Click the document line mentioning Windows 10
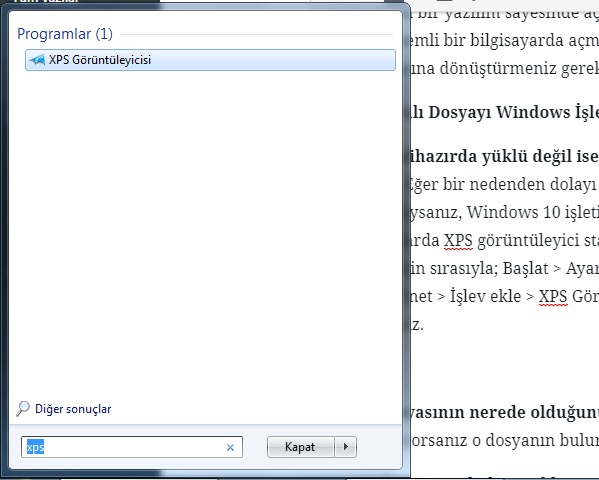This screenshot has height=480, width=599. coord(504,212)
